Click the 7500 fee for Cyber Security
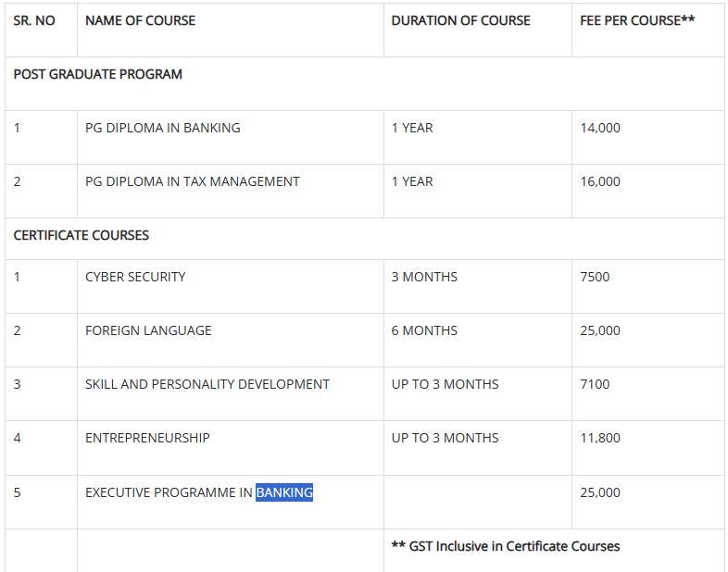Viewport: 728px width, 572px height. tap(595, 277)
